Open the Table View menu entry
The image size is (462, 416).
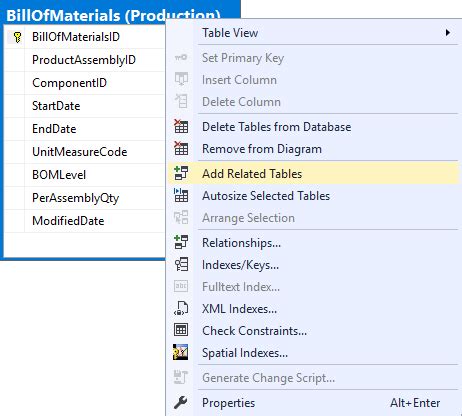(x=313, y=33)
